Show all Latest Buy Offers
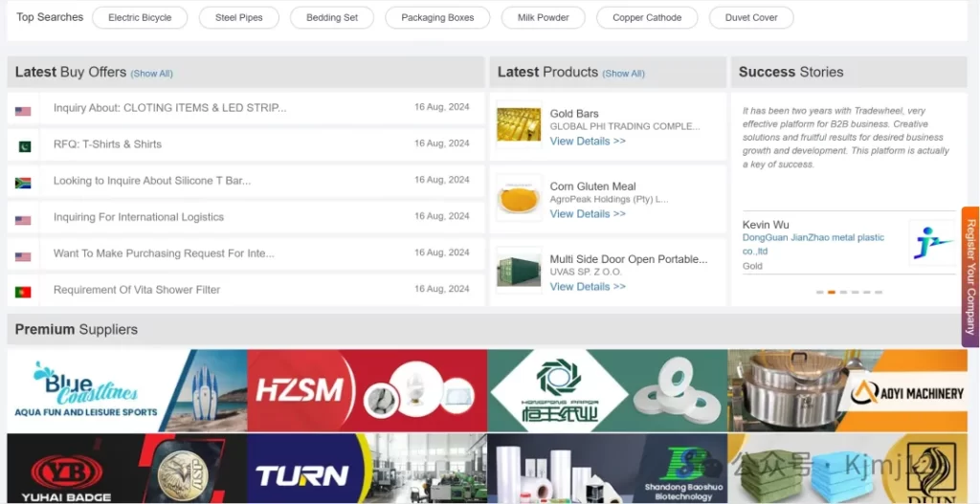The image size is (980, 504). click(151, 74)
